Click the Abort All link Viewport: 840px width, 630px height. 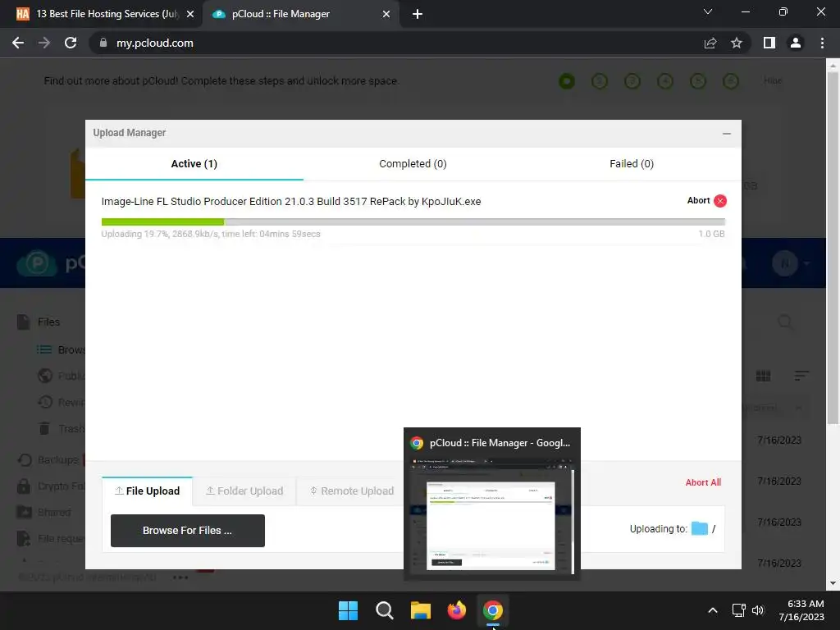[703, 482]
